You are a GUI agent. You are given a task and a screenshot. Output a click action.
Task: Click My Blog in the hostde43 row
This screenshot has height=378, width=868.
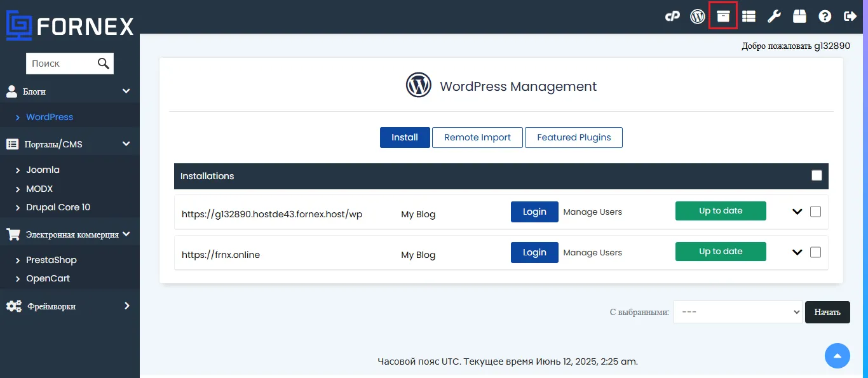[418, 214]
